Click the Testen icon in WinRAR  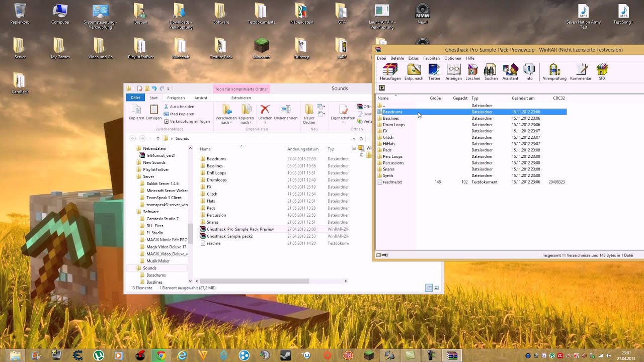pyautogui.click(x=434, y=72)
